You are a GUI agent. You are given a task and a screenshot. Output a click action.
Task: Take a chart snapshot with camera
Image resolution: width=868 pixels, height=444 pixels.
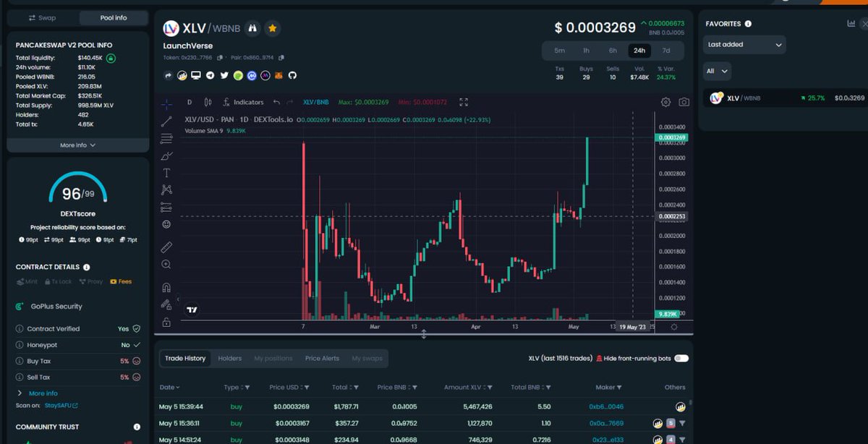pos(684,102)
